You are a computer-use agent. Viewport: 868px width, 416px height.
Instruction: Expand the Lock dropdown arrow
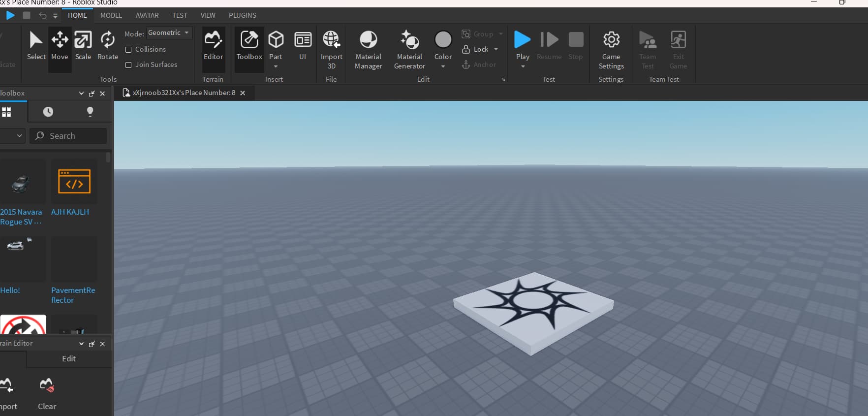(496, 49)
